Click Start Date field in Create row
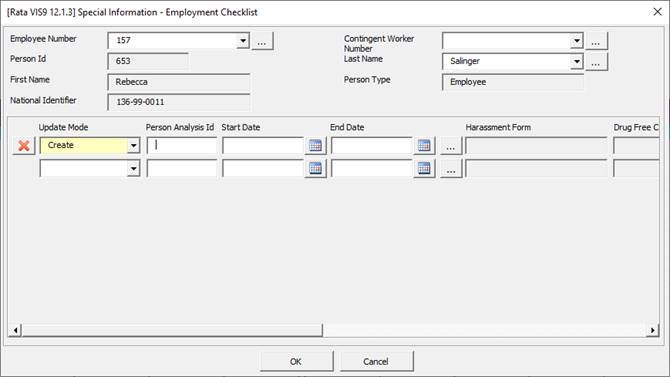Viewport: 670px width, 377px height. coord(263,146)
